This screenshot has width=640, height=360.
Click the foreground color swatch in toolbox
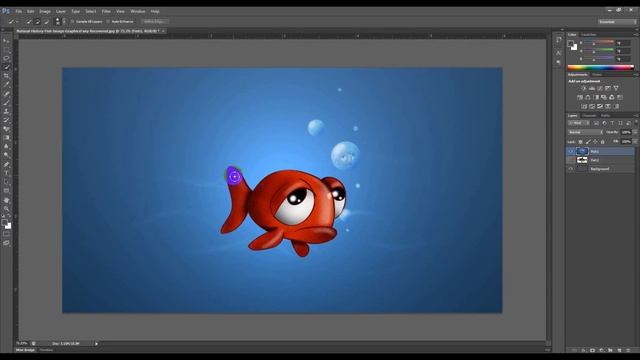point(4,222)
